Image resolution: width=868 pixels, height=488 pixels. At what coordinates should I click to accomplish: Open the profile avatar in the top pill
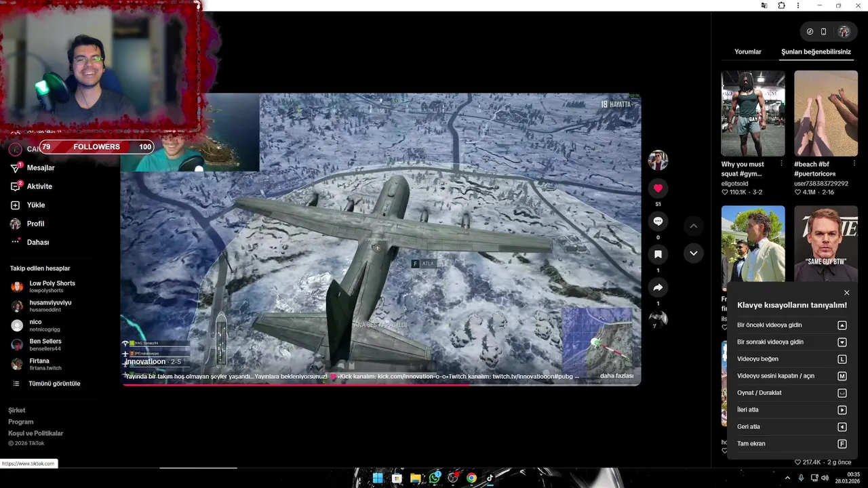(844, 32)
